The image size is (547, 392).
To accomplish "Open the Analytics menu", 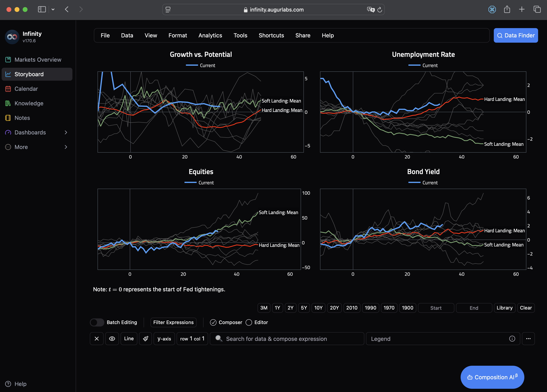I will tap(210, 35).
